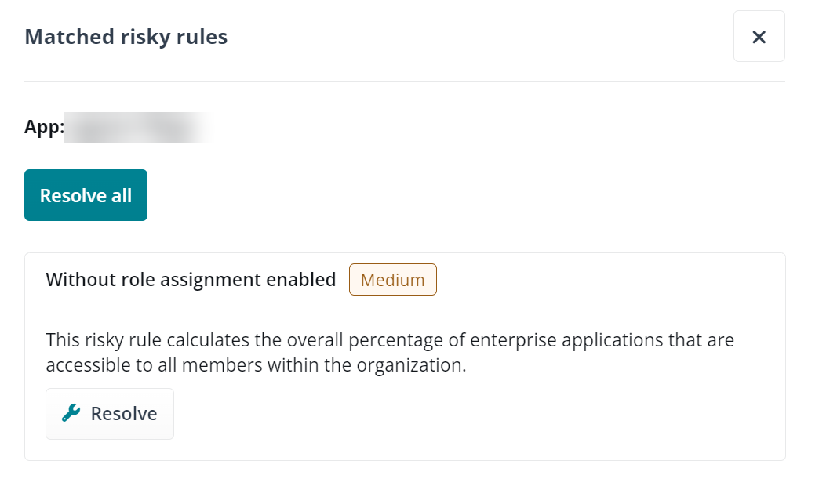This screenshot has height=504, width=819.
Task: Select the Matched risky rules heading
Action: pos(126,36)
